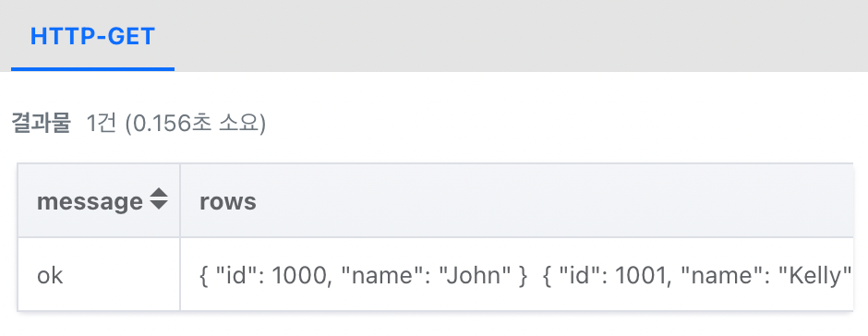Click the divider between message and rows headers
This screenshot has height=336, width=868.
180,200
